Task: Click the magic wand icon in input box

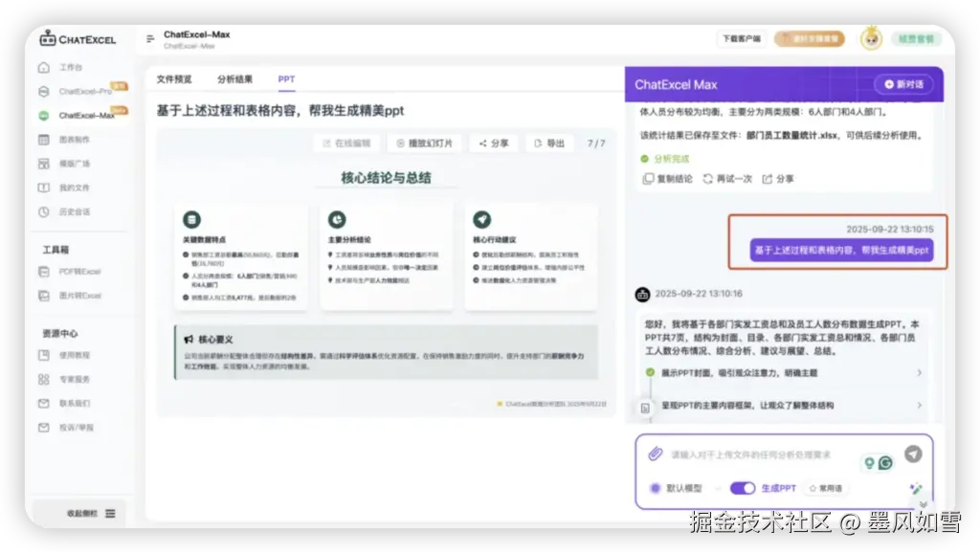Action: 916,489
